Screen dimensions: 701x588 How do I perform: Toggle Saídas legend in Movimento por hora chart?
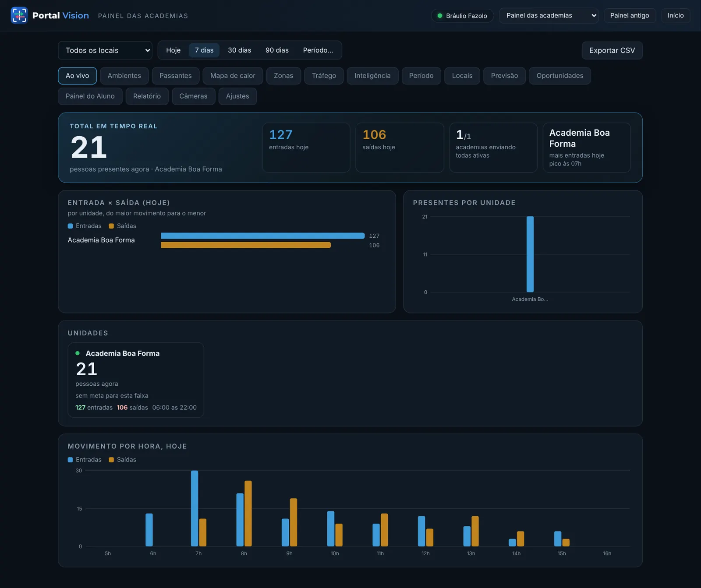[123, 460]
